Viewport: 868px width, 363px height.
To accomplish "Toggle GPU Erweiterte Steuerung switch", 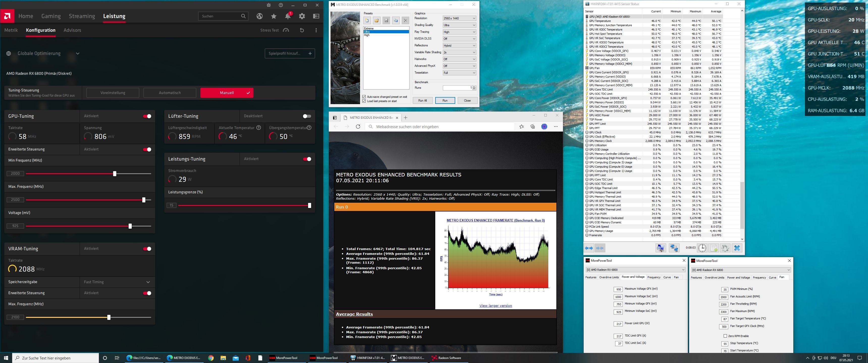I will pos(147,149).
